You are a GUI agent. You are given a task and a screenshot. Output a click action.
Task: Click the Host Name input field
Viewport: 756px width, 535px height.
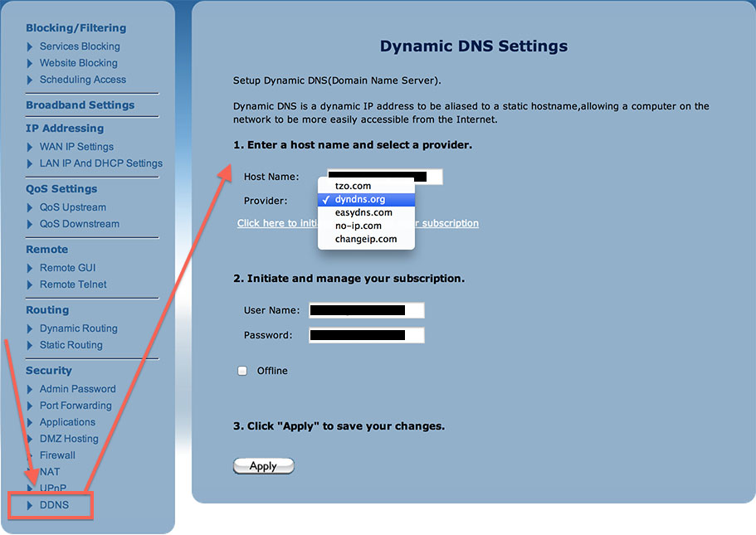pos(385,177)
